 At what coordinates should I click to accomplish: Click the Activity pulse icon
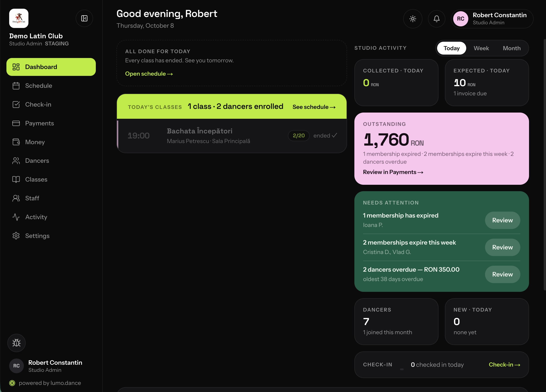click(x=16, y=217)
